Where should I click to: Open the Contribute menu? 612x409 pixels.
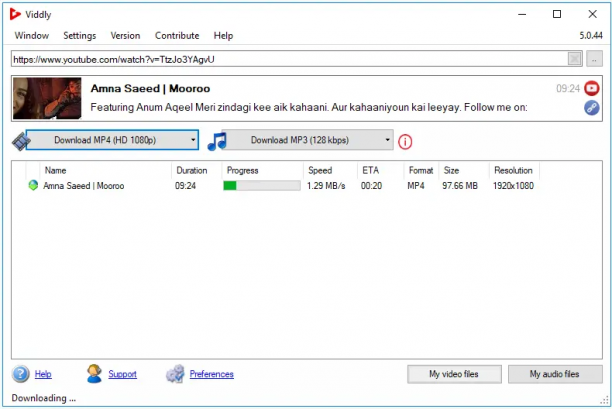[177, 36]
